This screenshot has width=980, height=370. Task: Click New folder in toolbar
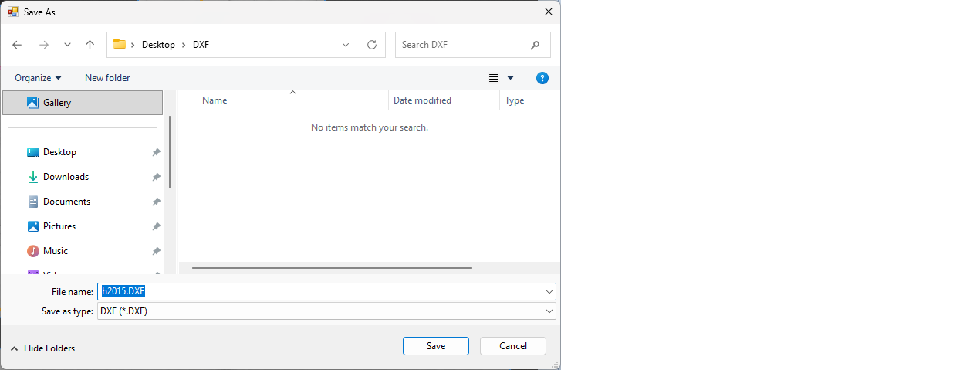point(107,78)
